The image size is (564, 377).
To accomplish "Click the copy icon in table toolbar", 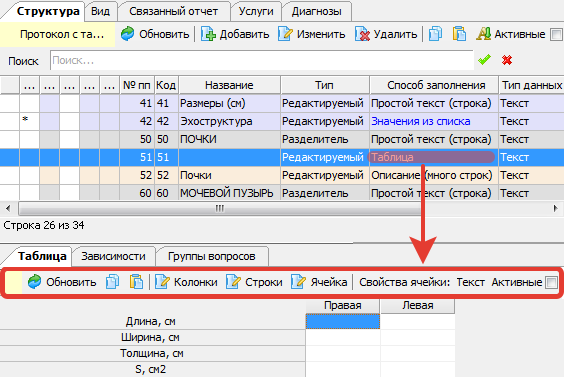I will [x=113, y=282].
